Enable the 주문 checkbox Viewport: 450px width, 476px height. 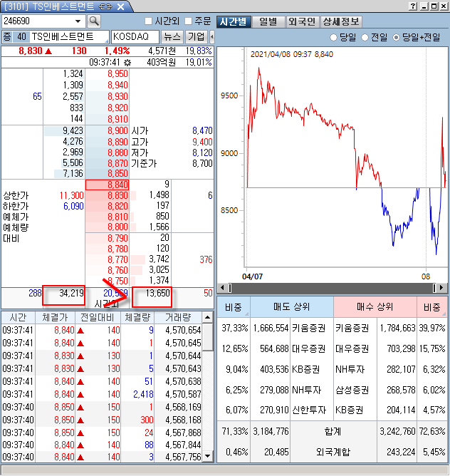[x=188, y=21]
